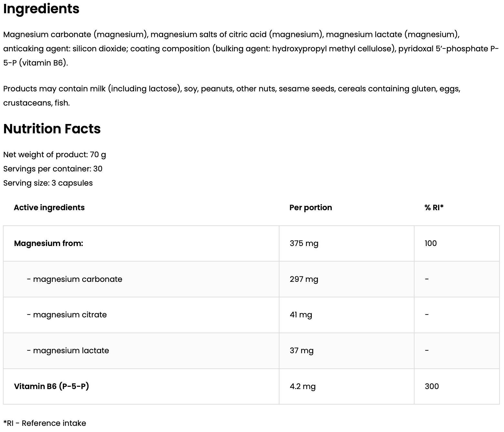Click the Ingredients heading
This screenshot has width=504, height=432.
(x=41, y=9)
